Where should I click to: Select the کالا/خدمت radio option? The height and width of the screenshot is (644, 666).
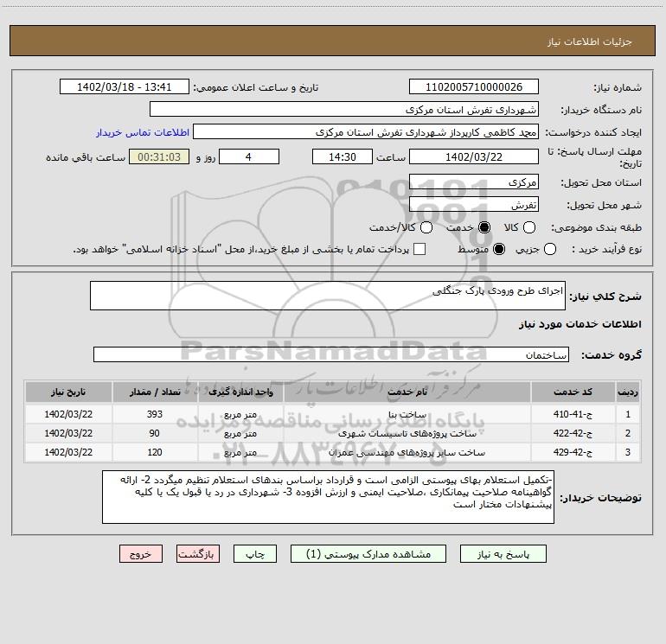[x=426, y=227]
